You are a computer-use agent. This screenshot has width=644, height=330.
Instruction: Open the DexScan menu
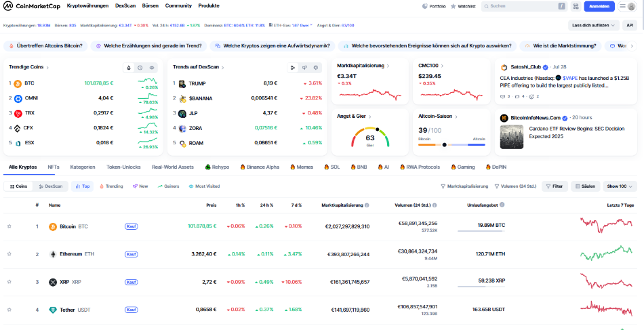click(x=125, y=6)
